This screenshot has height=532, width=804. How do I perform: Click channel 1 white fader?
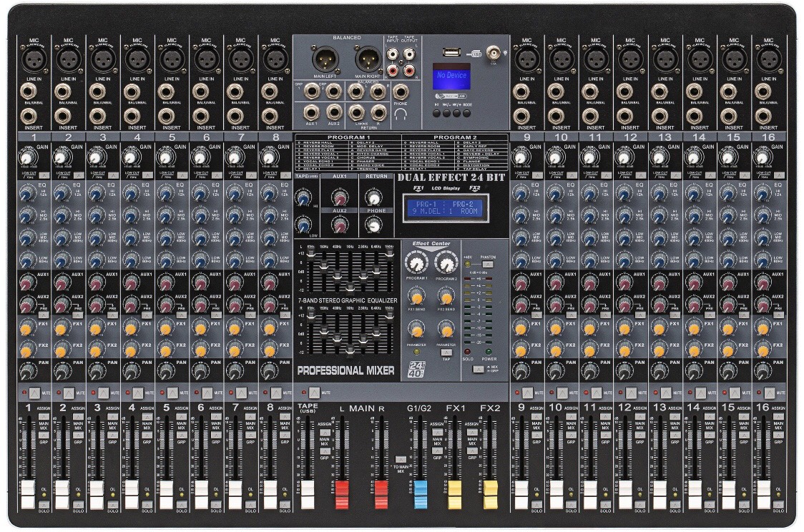(x=28, y=495)
